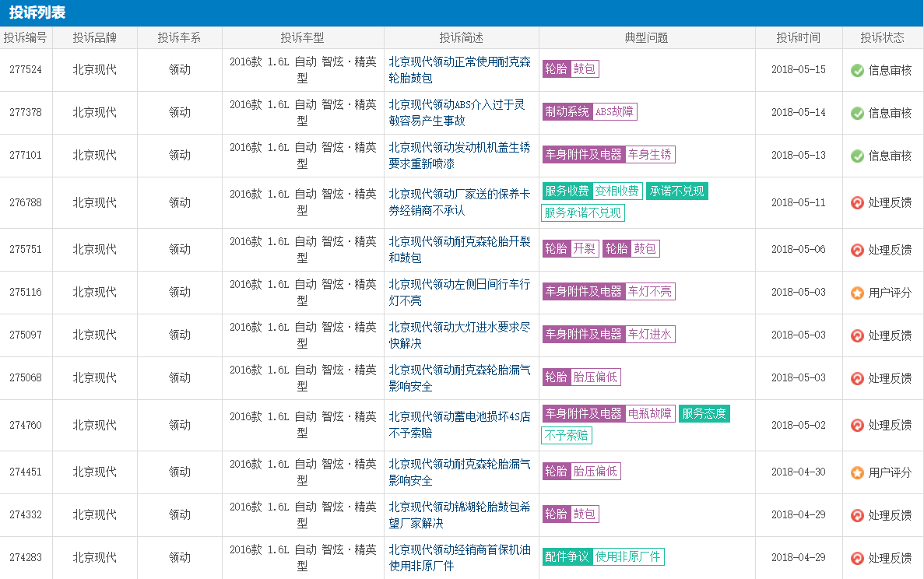Image resolution: width=924 pixels, height=579 pixels.
Task: Select the 车灯进水 problem tag
Action: 649,335
